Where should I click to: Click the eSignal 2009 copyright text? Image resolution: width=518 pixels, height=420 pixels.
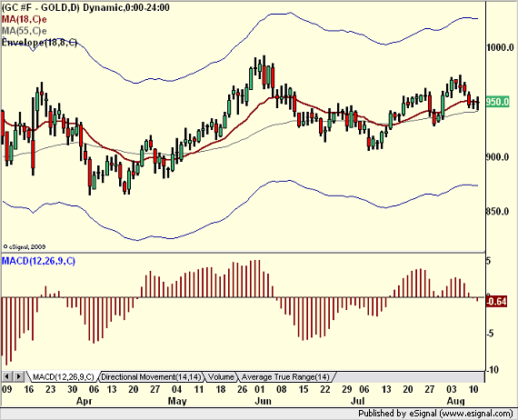pyautogui.click(x=25, y=246)
